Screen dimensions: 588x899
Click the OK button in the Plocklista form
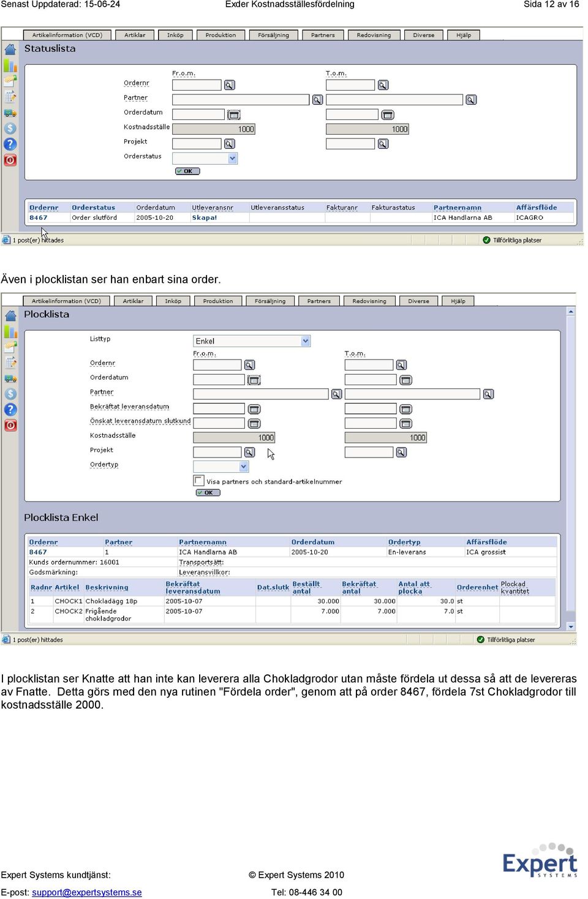pos(208,493)
